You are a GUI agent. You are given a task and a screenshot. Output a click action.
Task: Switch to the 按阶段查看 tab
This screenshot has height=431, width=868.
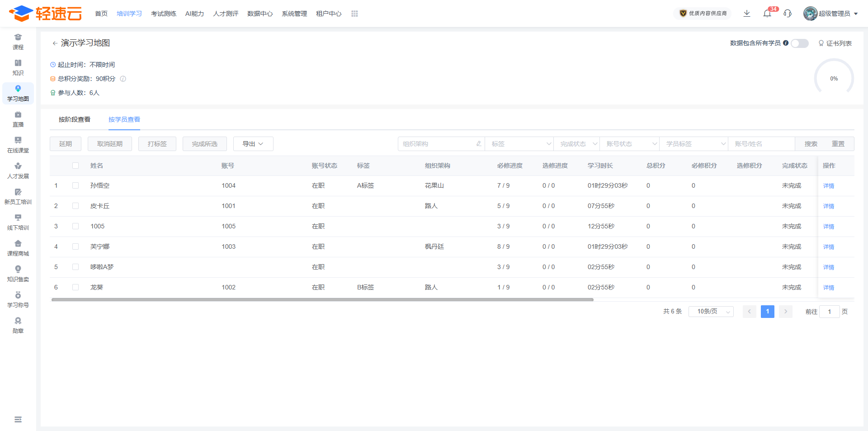(x=75, y=119)
